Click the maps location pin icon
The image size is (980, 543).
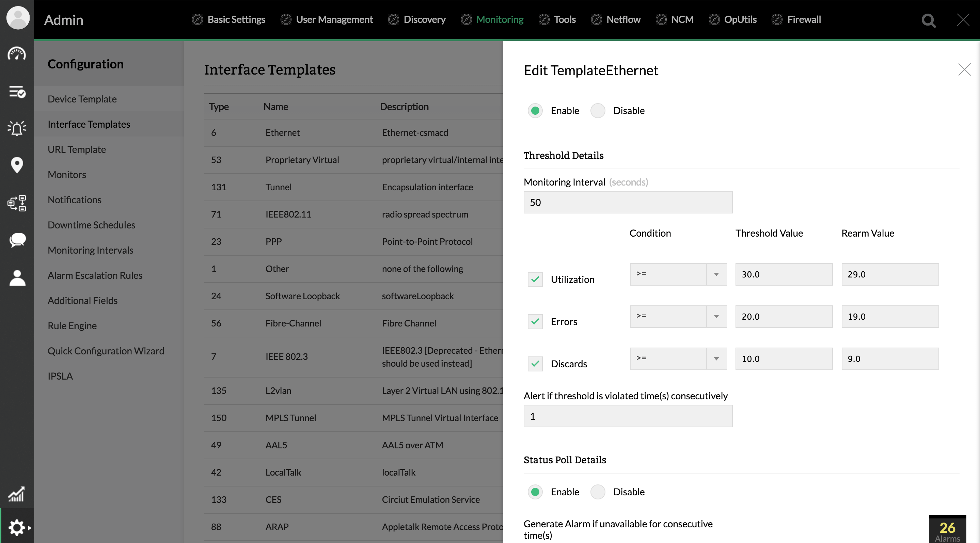[17, 165]
